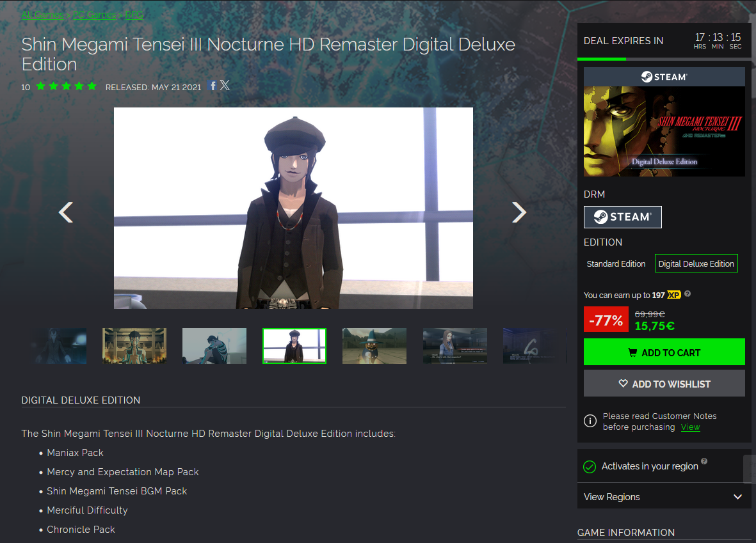Viewport: 756px width, 543px height.
Task: Click the 'Chronicle Pack' list item
Action: click(81, 530)
